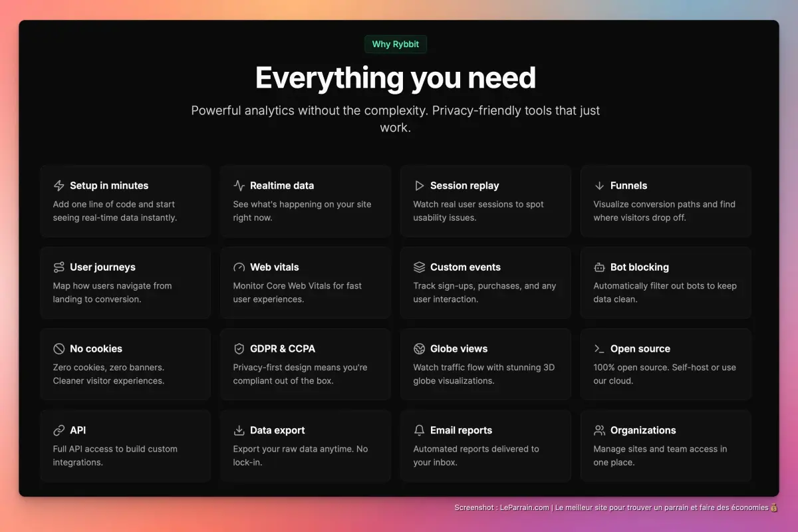The height and width of the screenshot is (532, 798).
Task: Select the User journeys heading
Action: point(102,267)
